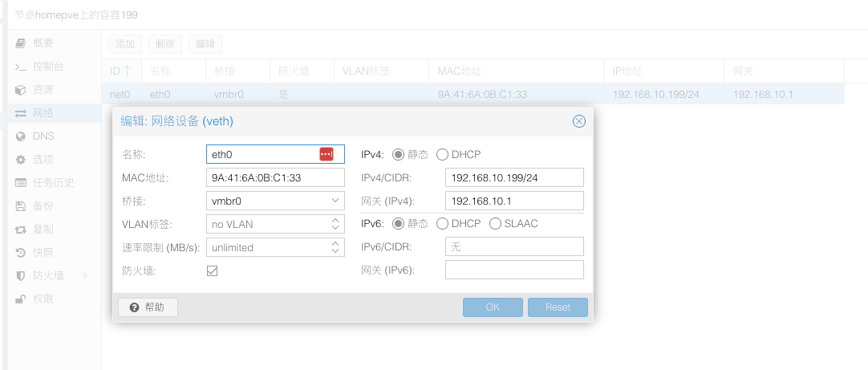Uncheck the 防火墙 firewall checkbox
Viewport: 868px width, 370px height.
coord(213,271)
